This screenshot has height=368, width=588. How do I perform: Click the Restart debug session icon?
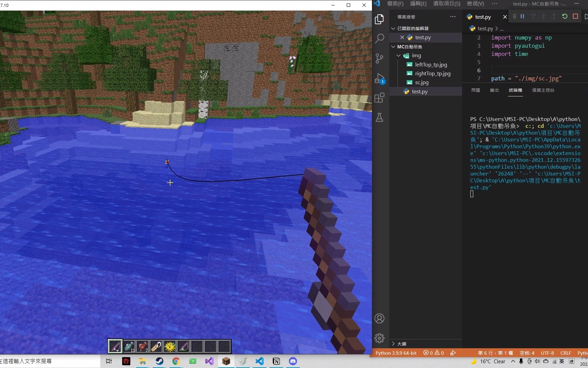click(x=565, y=16)
